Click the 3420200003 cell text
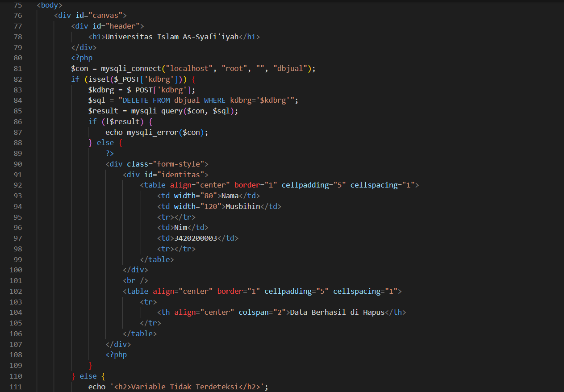This screenshot has width=564, height=392. coord(196,238)
